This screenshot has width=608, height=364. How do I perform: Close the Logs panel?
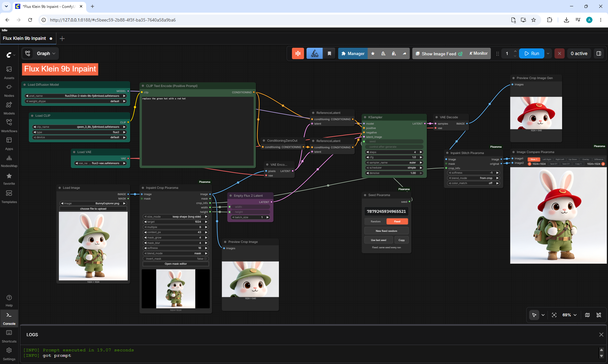point(601,335)
